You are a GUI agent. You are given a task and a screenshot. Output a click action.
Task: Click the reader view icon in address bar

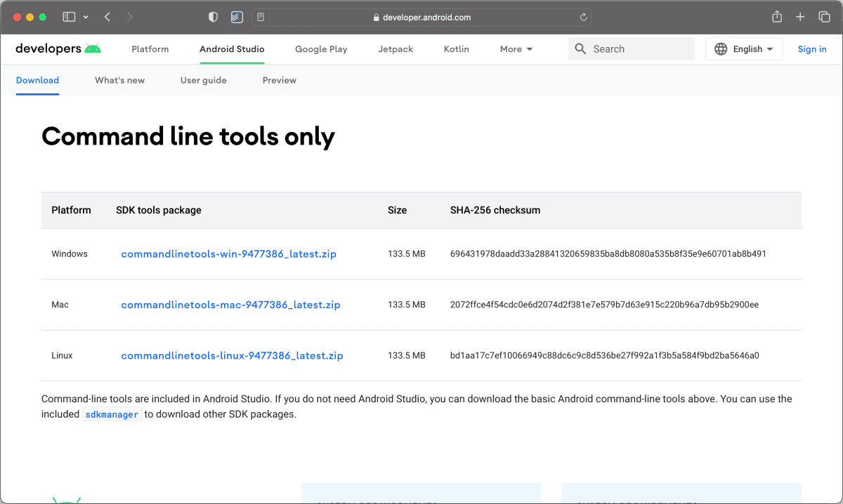click(261, 18)
